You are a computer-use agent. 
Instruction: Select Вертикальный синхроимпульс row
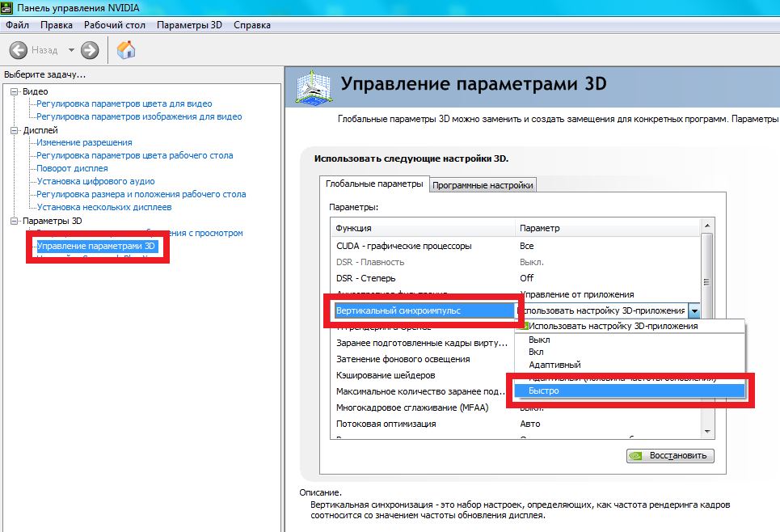(x=425, y=310)
